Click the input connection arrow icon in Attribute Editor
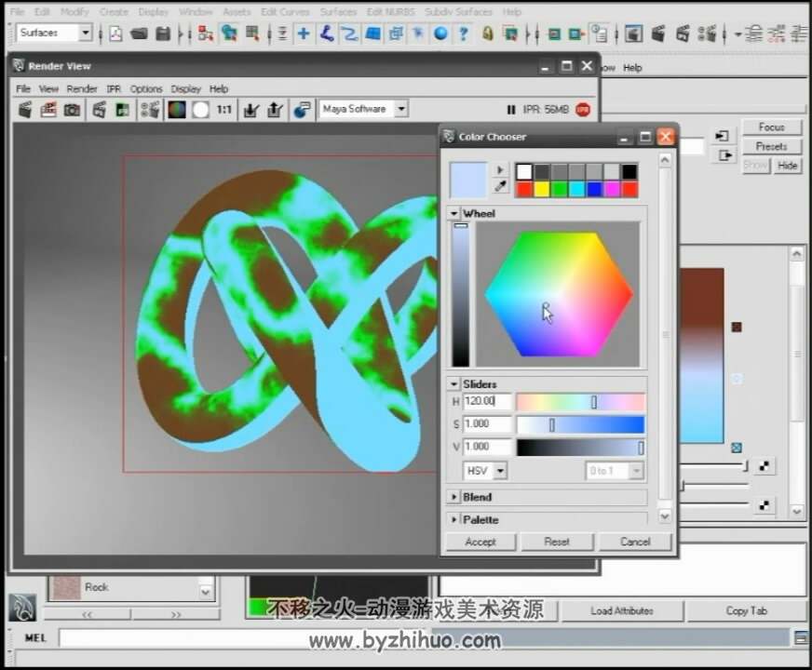812x670 pixels. (722, 136)
